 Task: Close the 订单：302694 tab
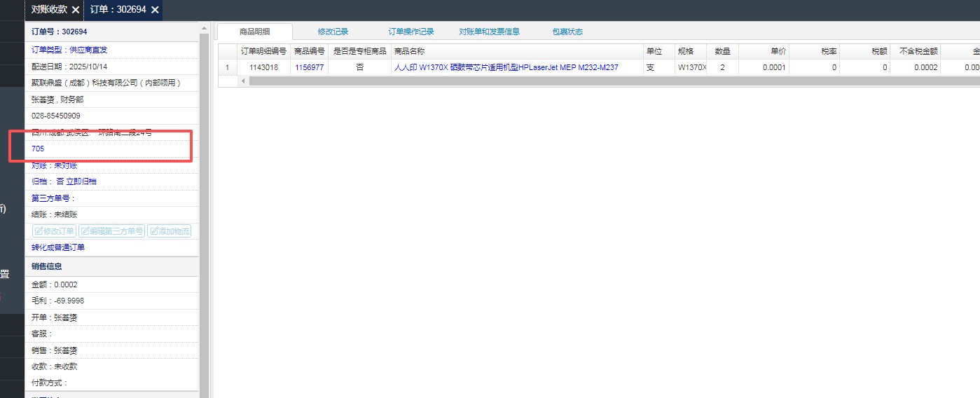155,10
